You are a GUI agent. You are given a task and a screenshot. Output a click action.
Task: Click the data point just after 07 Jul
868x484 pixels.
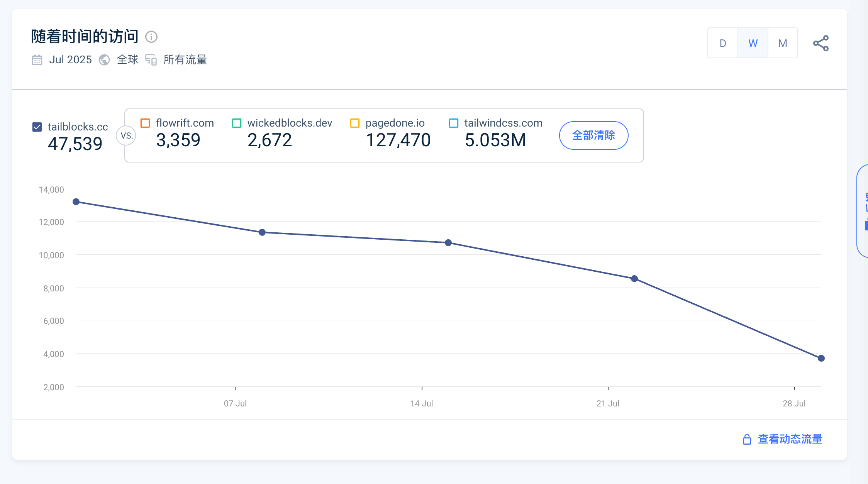pos(262,232)
